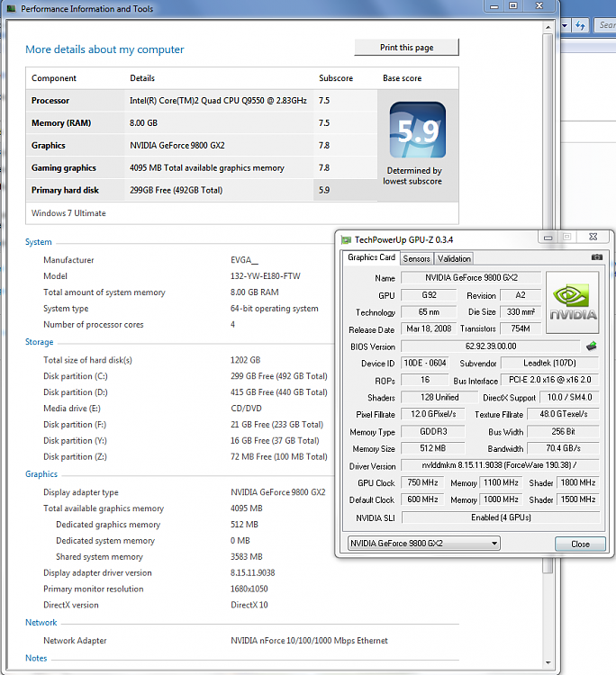Click the Performance Information window title icon
Viewport: 616px width, 675px height.
[11, 8]
